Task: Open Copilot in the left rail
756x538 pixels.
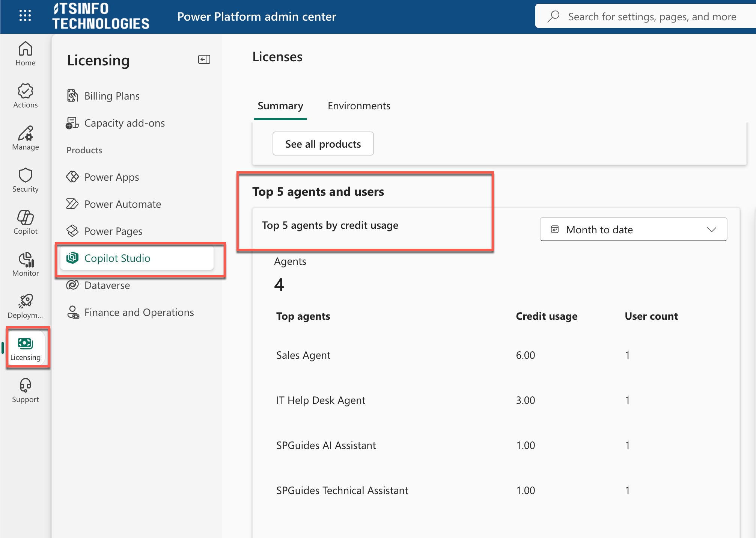Action: [26, 222]
